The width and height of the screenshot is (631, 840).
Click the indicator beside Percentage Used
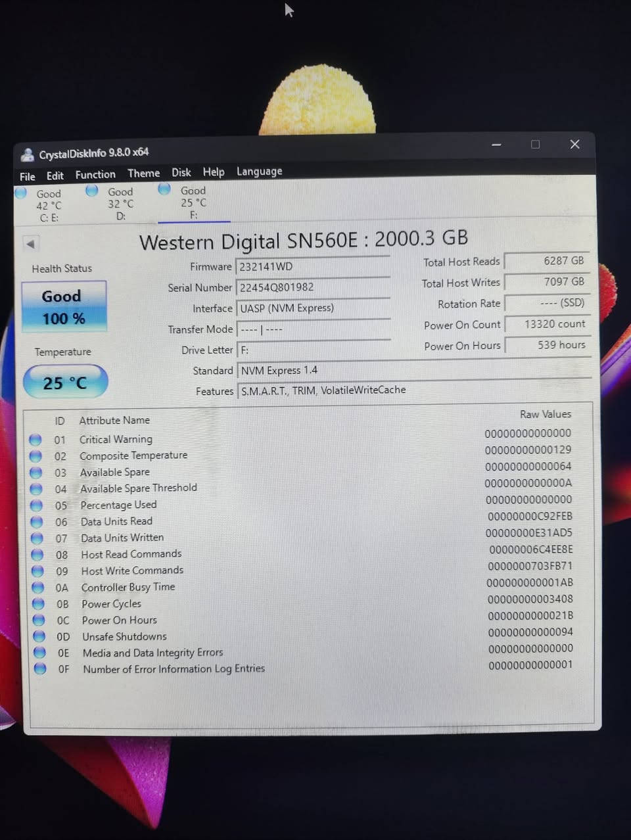[x=35, y=505]
